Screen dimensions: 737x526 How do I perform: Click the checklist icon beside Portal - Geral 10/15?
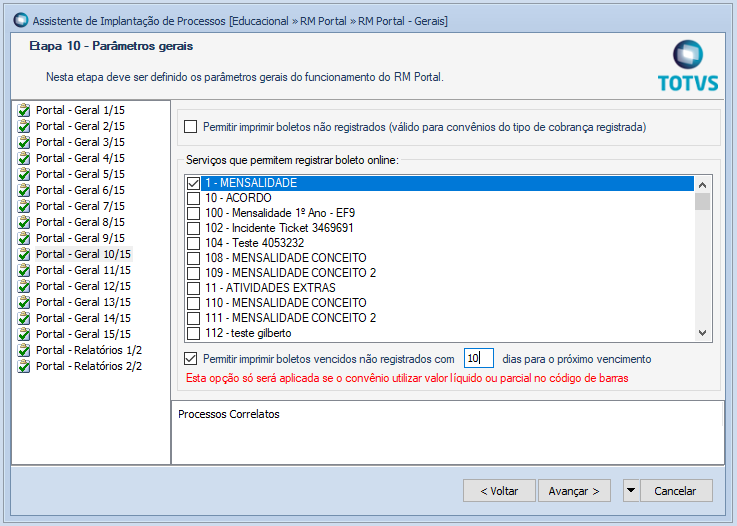tap(24, 254)
